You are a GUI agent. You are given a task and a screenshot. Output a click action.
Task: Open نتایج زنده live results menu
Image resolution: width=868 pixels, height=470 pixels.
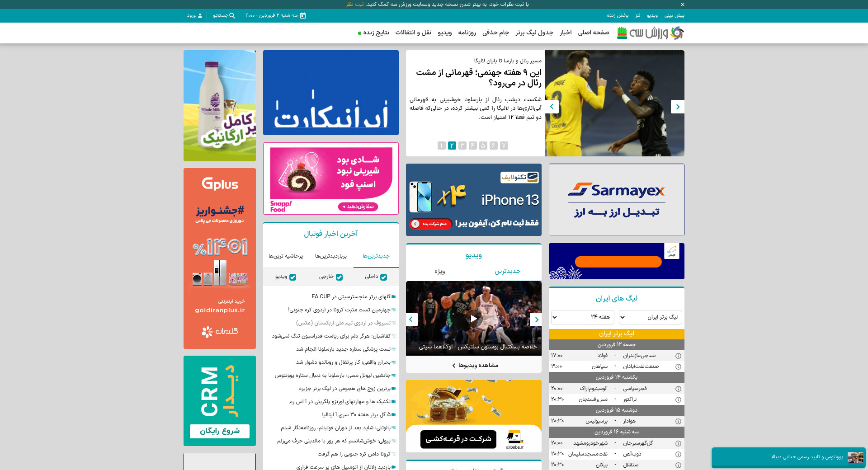[x=376, y=33]
